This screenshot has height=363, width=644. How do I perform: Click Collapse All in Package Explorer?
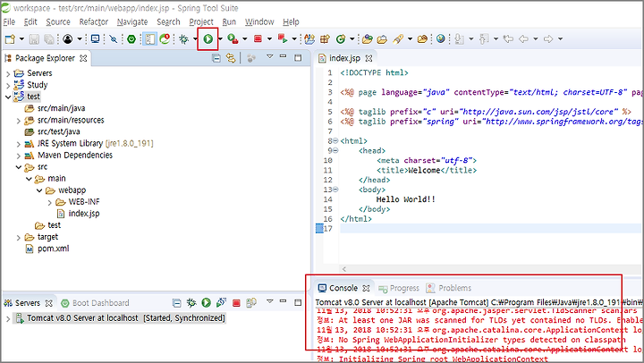click(216, 58)
